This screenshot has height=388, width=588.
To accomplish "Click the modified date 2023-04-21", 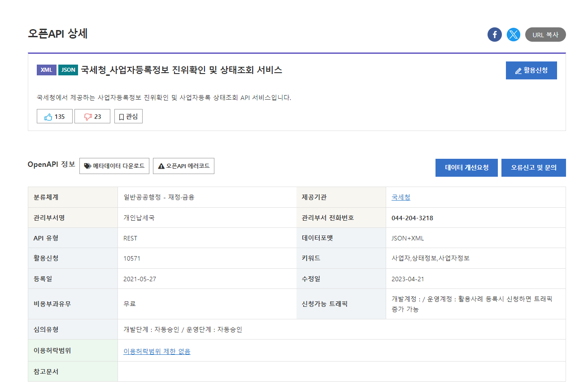I will pyautogui.click(x=408, y=279).
